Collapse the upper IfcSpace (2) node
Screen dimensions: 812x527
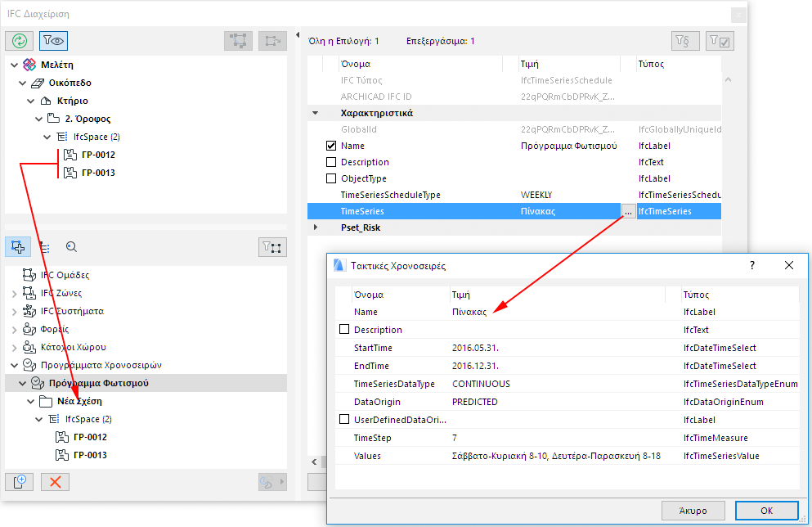(x=47, y=137)
